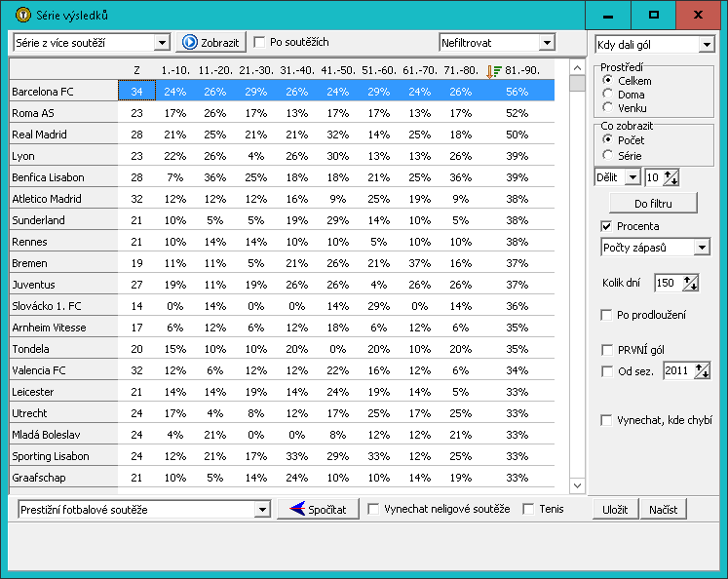Click the 1.-10. column header
Screen dimensions: 728x579
(x=175, y=70)
